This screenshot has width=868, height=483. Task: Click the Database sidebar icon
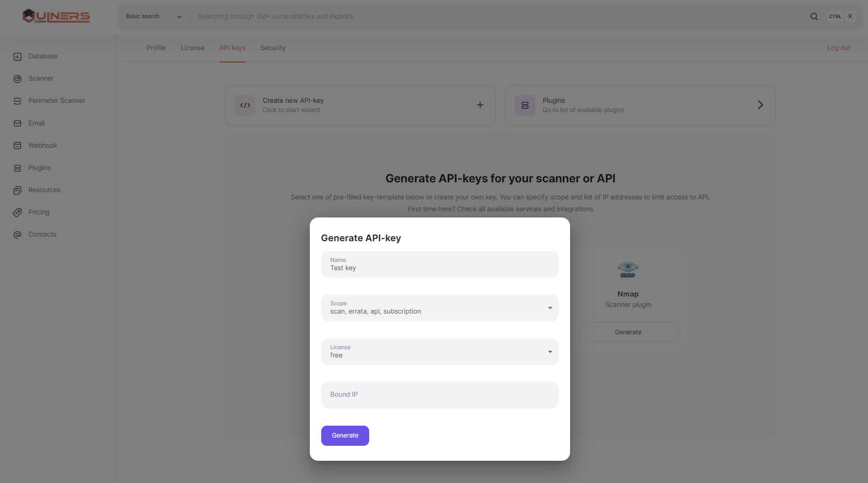pyautogui.click(x=18, y=56)
